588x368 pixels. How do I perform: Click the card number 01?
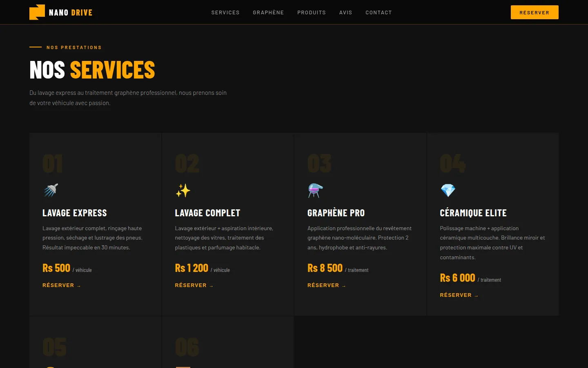[53, 164]
